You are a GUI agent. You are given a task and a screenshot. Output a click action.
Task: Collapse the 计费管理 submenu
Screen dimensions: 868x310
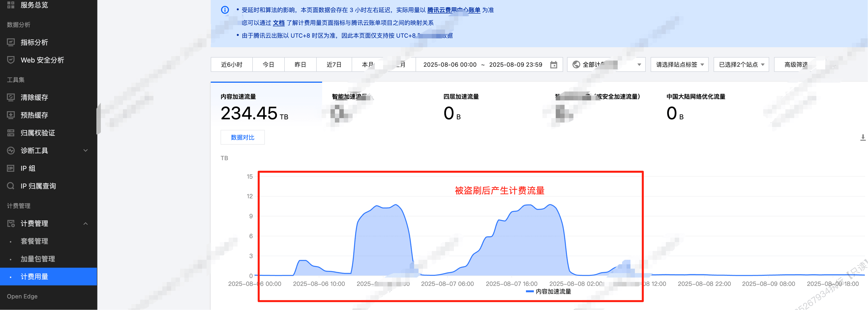click(85, 223)
